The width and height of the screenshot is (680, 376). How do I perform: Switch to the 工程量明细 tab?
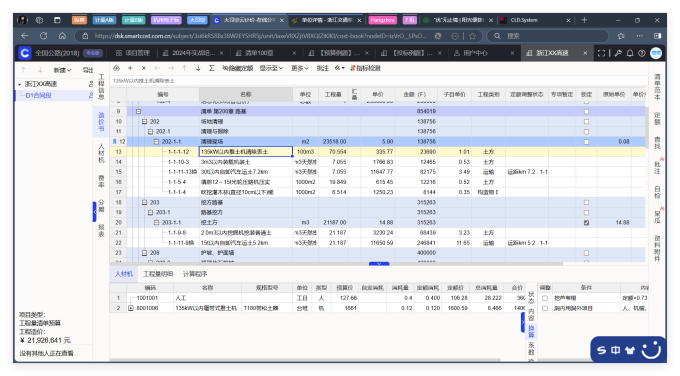158,274
